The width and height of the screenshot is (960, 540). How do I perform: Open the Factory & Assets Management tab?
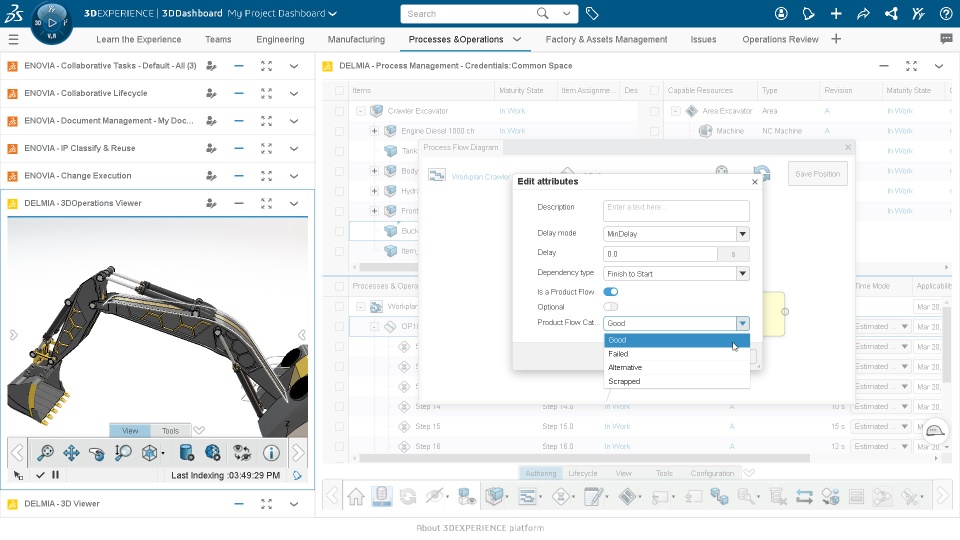click(606, 39)
